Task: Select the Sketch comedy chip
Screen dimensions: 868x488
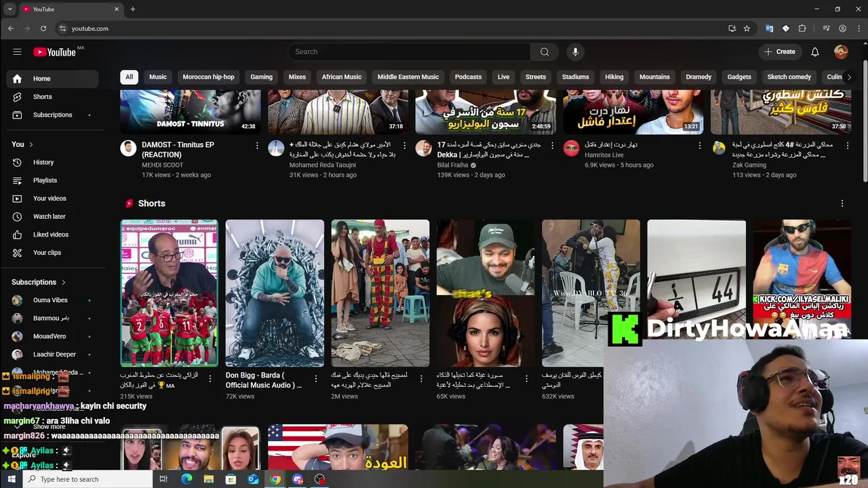Action: pos(789,77)
